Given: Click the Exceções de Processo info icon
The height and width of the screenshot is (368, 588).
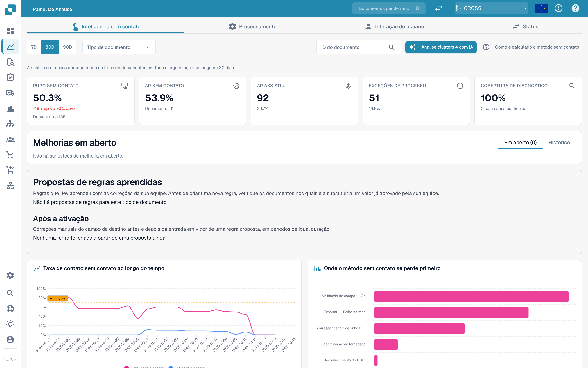Looking at the screenshot, I should tap(460, 86).
